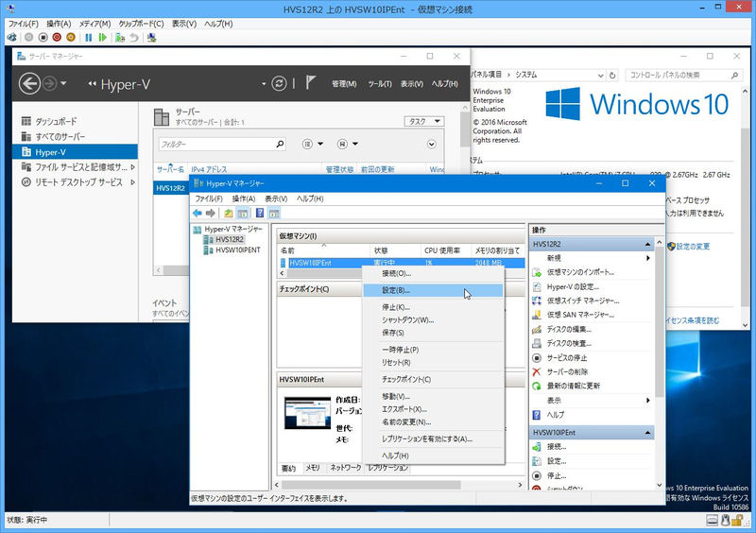Expand 新規 submenu arrow in the actions pane

647,258
